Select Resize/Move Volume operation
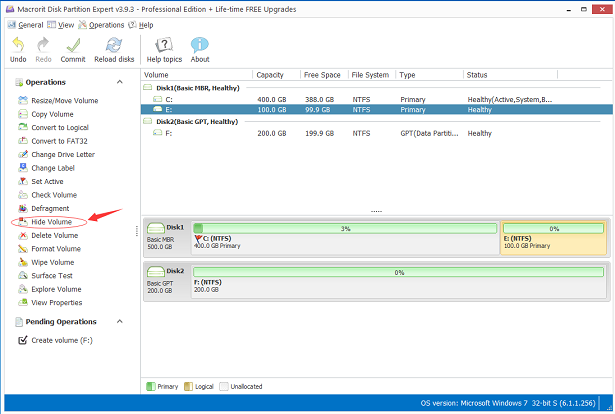Viewport: 615px width, 414px height. pos(58,101)
